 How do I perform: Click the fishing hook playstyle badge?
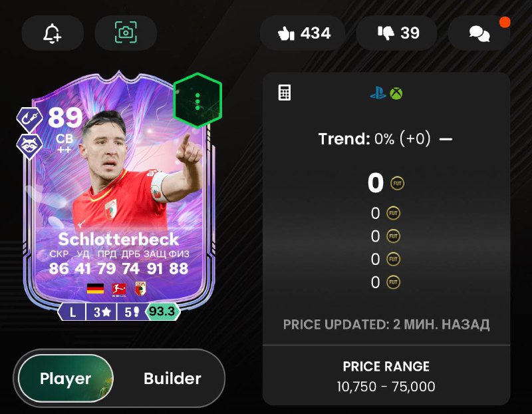pos(29,119)
